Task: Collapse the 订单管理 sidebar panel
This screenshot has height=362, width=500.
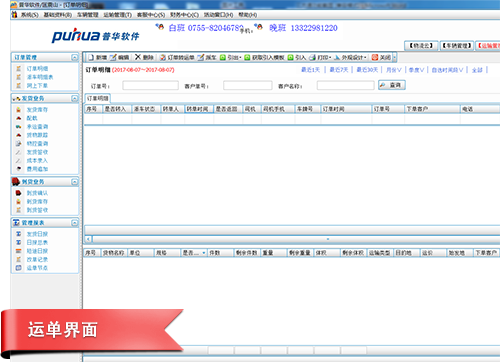Action: (x=75, y=57)
